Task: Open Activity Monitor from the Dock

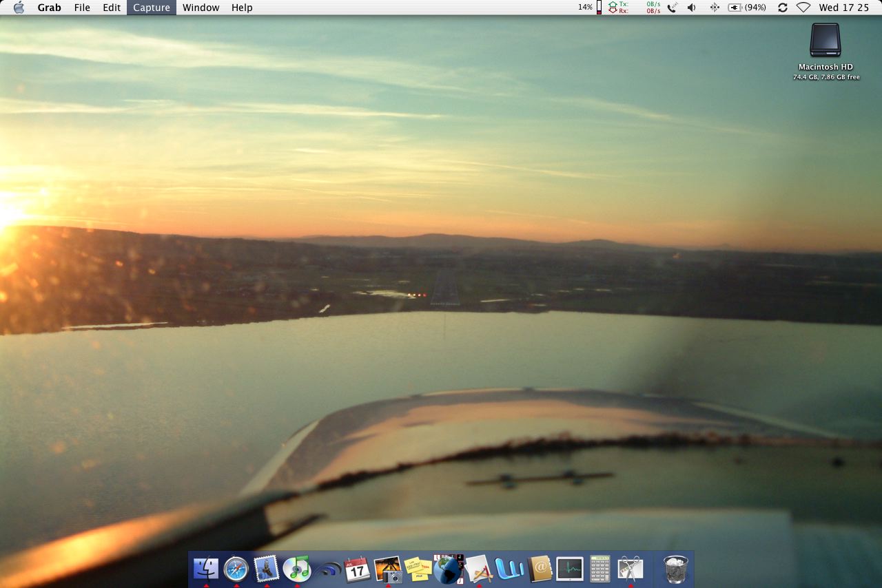Action: point(570,569)
